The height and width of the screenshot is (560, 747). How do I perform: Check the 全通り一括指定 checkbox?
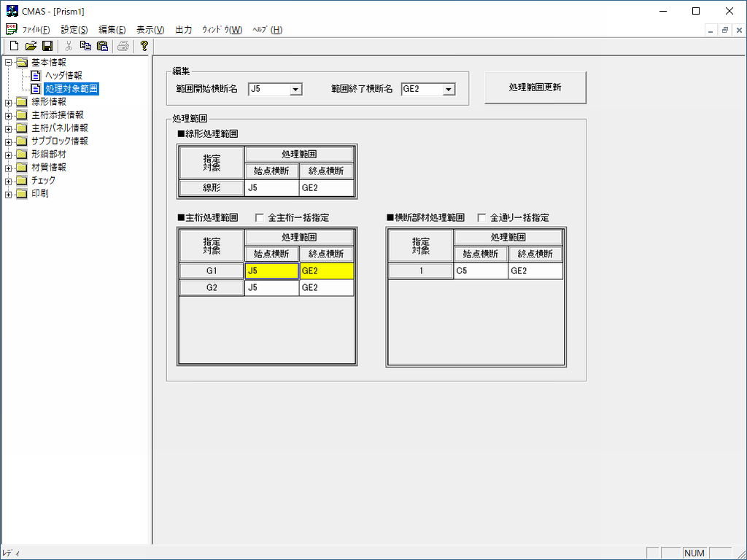tap(481, 217)
